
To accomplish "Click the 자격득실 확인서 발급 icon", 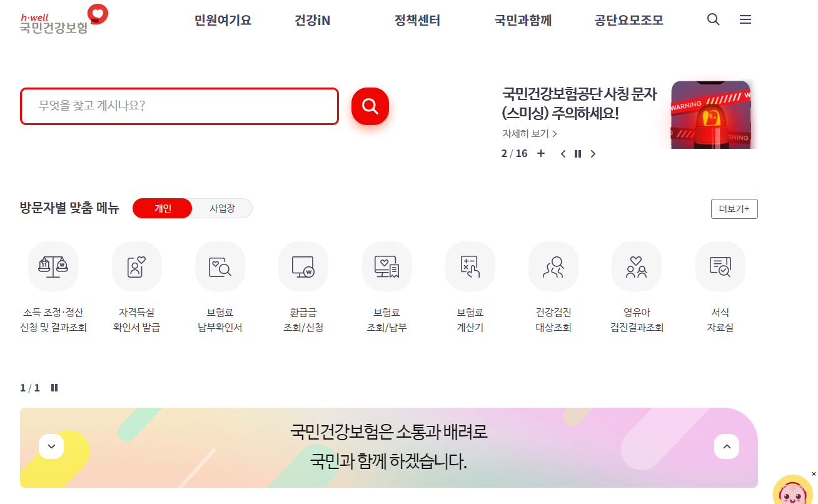I will tap(136, 266).
